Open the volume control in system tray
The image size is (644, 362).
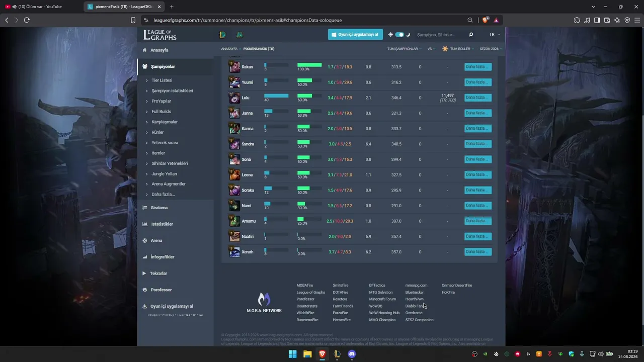[x=600, y=354]
